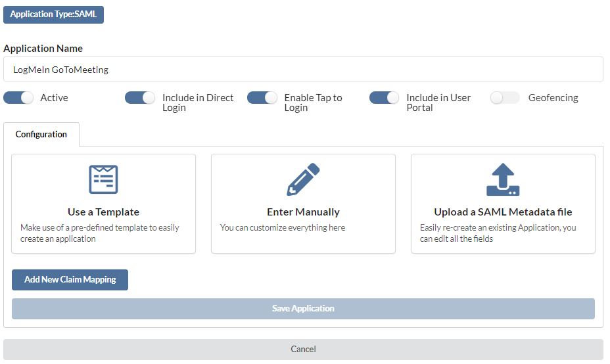Click 'You can customize everything here' text

(283, 227)
